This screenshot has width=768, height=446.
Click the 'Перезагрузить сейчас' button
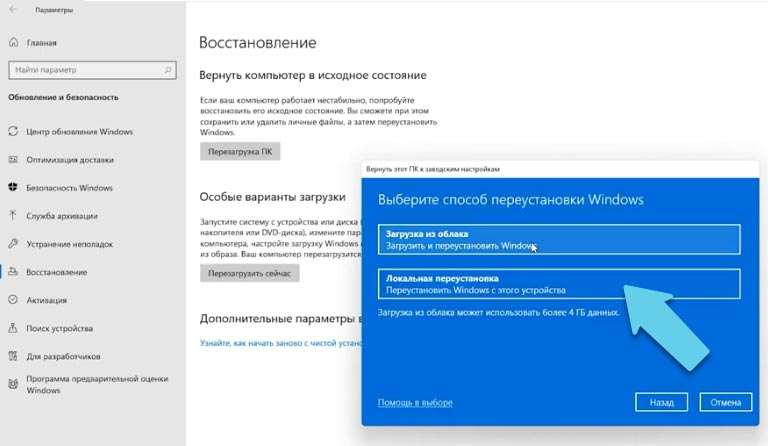click(x=250, y=273)
